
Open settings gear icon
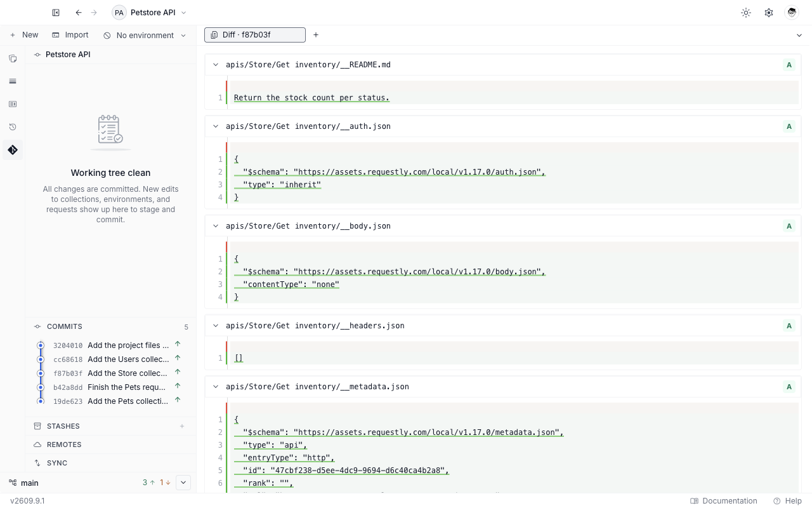[x=769, y=13]
